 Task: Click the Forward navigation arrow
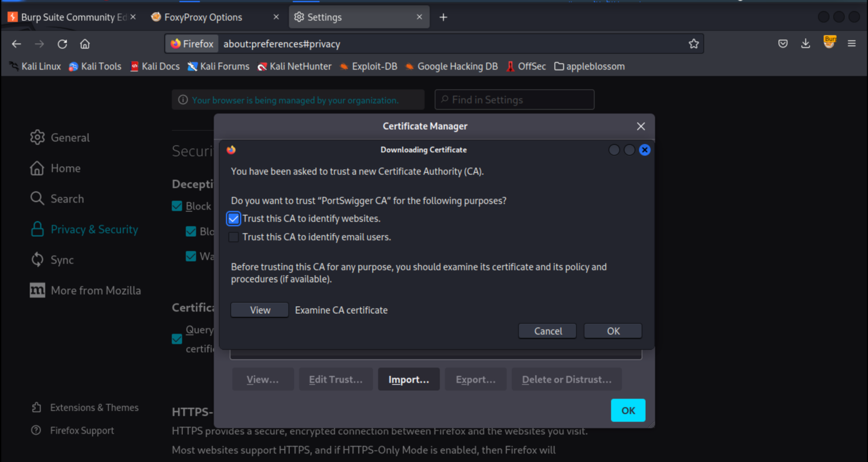click(x=39, y=44)
